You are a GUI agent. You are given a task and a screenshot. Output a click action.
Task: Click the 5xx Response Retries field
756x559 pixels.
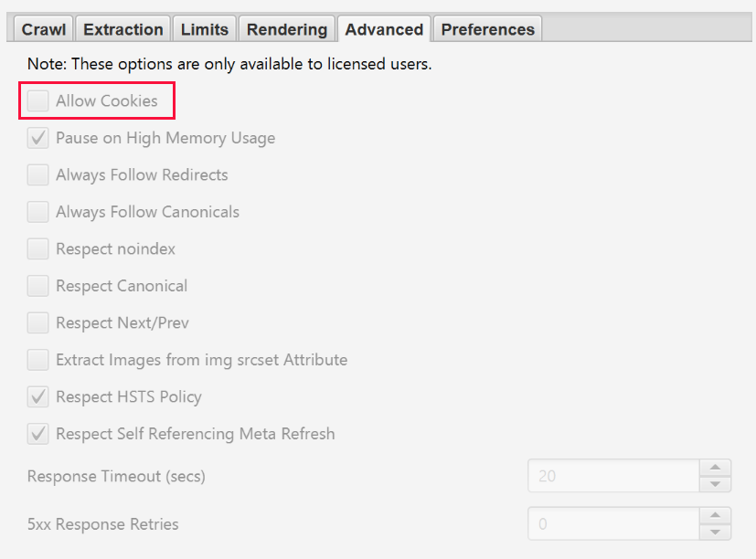click(612, 524)
